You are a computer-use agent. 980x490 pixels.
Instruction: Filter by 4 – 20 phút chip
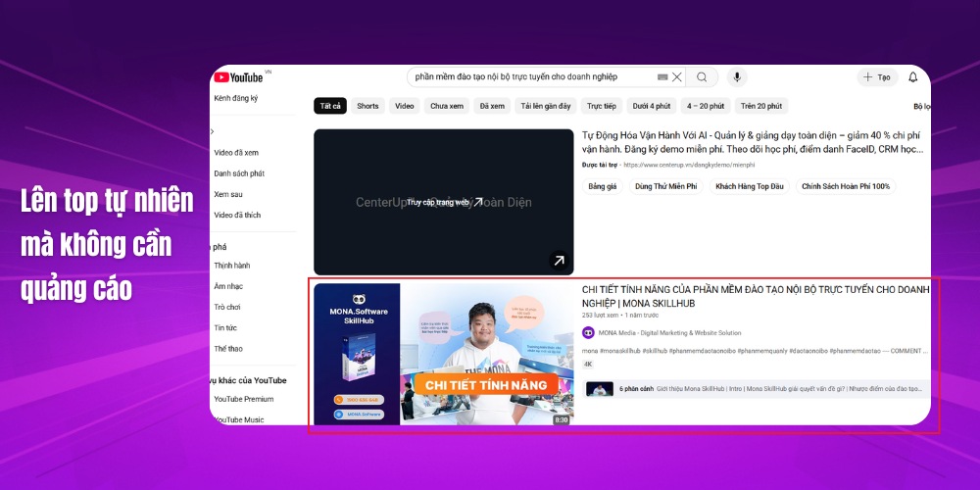click(x=705, y=106)
